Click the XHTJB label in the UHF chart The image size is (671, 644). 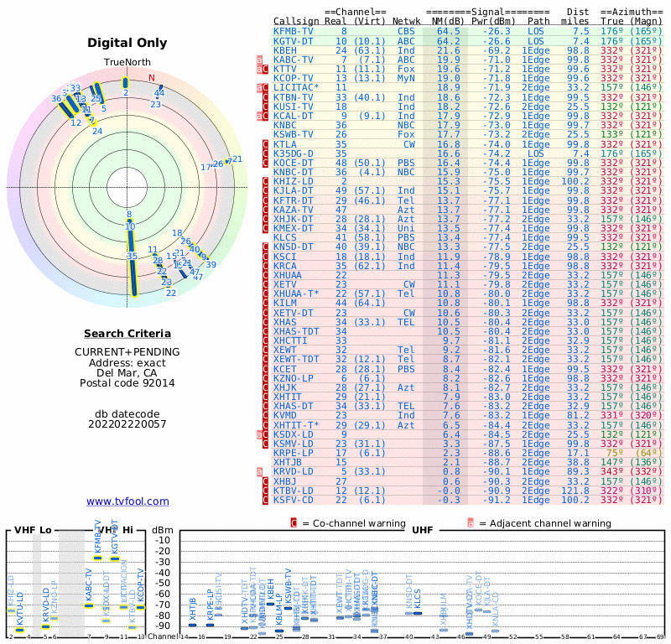point(193,609)
